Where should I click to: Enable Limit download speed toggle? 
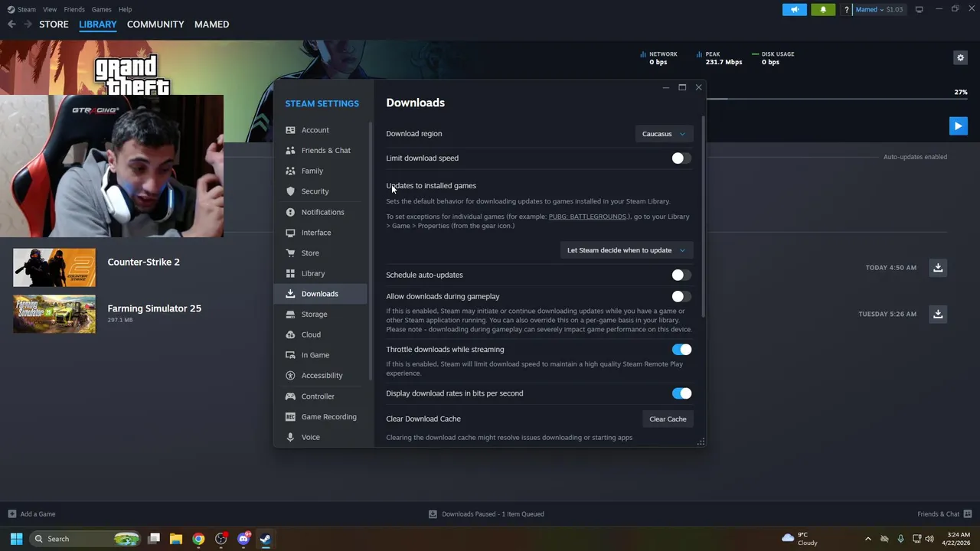681,158
